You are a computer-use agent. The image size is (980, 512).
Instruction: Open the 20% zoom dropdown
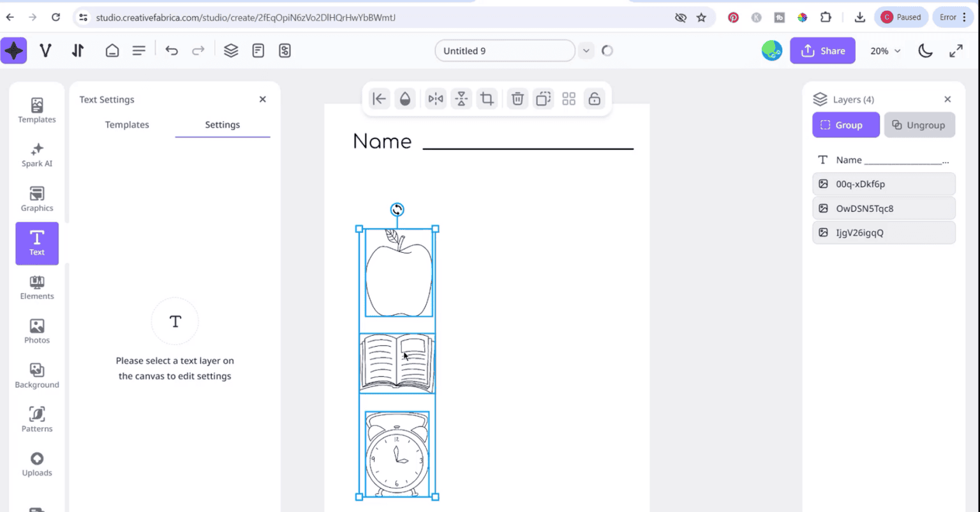pyautogui.click(x=886, y=51)
